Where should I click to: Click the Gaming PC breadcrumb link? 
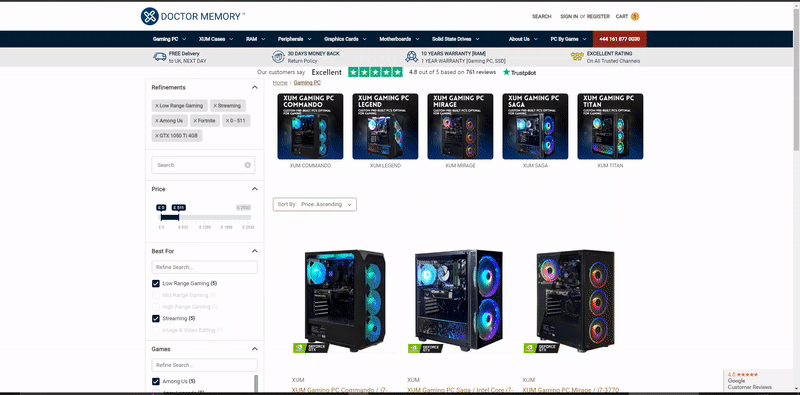click(x=307, y=83)
